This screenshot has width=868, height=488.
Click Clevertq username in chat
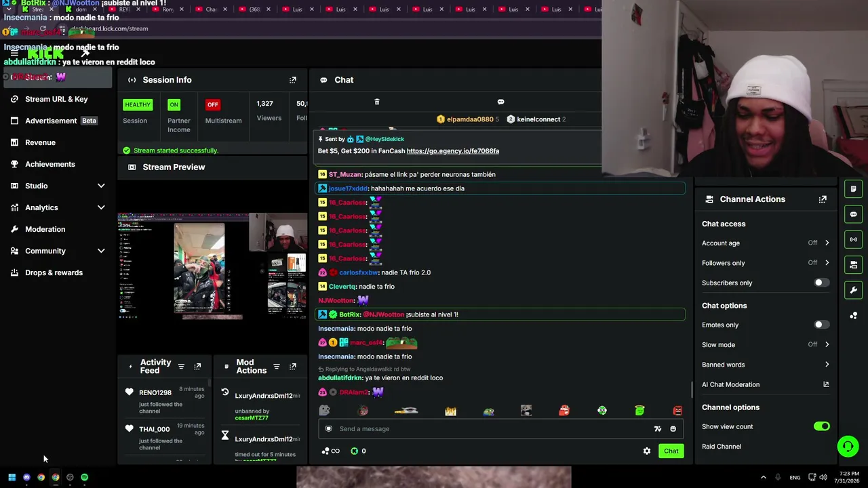(x=342, y=287)
